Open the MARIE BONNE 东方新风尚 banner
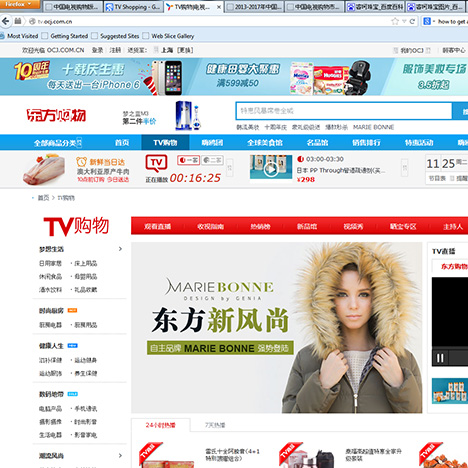The width and height of the screenshot is (468, 468). (x=277, y=327)
